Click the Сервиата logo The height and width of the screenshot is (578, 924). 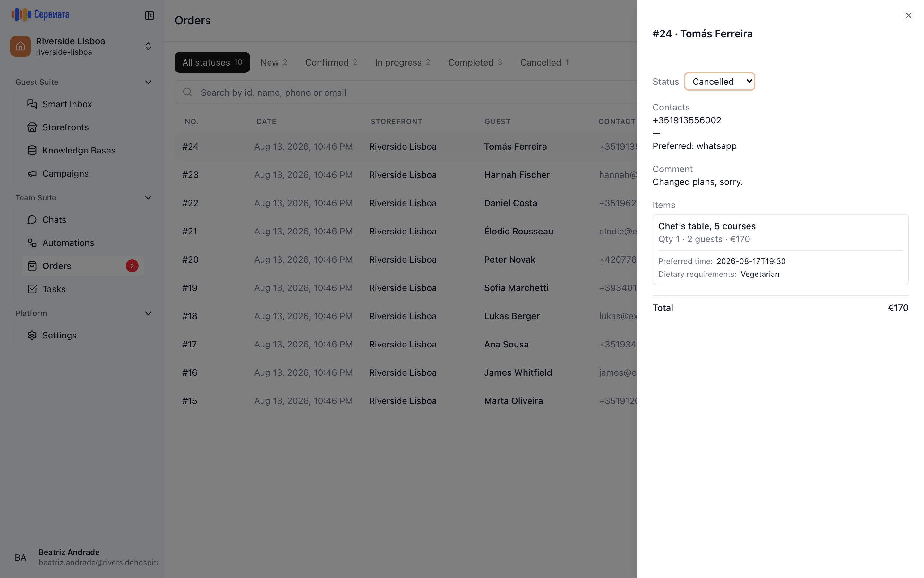[40, 14]
